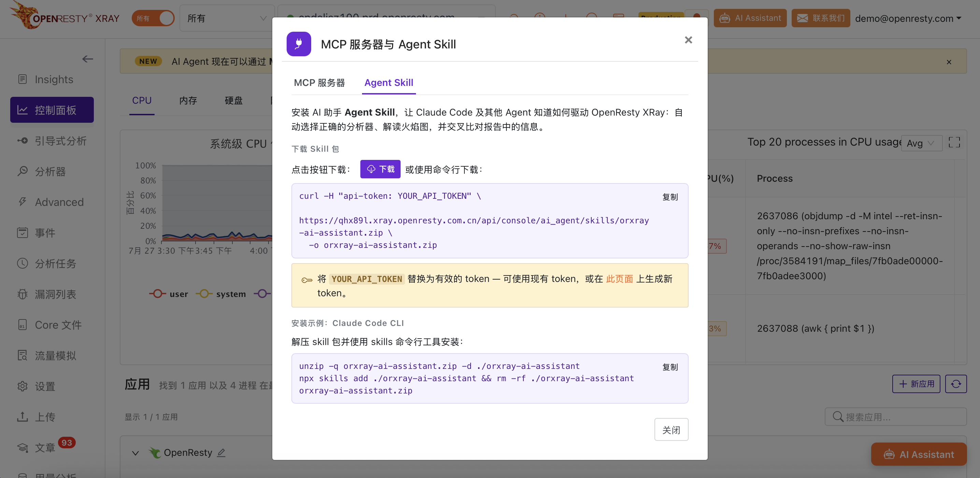The width and height of the screenshot is (980, 478).
Task: Click the YOUR_API_TOKEN highlighted code text
Action: tap(366, 279)
